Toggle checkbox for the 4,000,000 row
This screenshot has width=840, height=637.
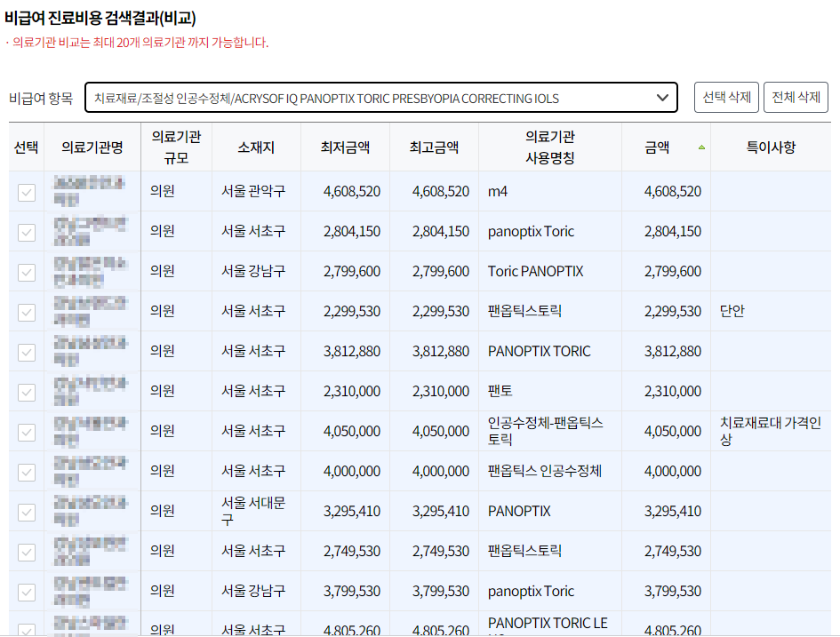tap(27, 472)
